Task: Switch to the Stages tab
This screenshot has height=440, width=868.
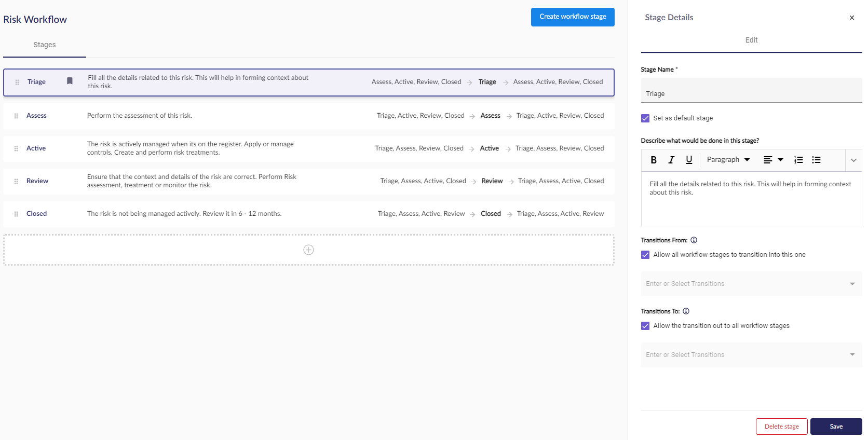Action: [x=45, y=45]
